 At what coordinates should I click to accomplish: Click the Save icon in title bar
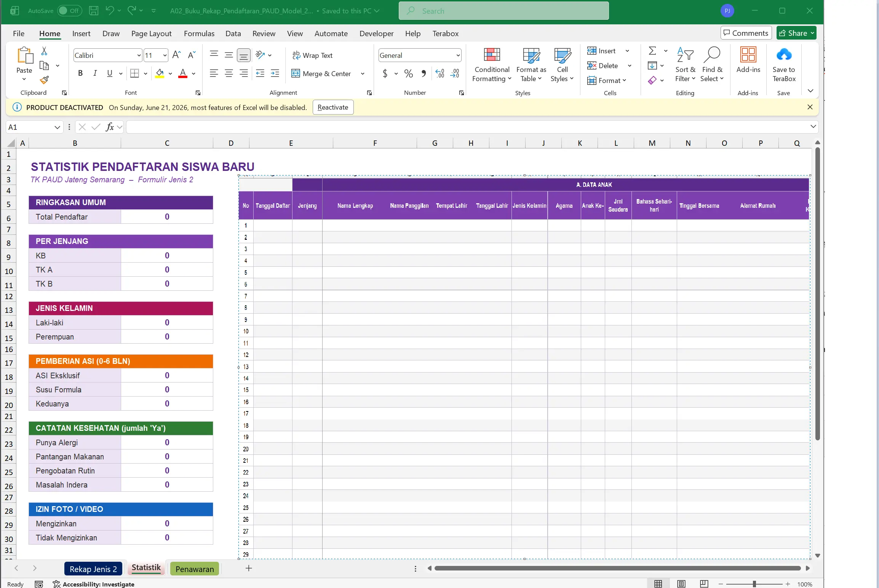click(x=94, y=11)
